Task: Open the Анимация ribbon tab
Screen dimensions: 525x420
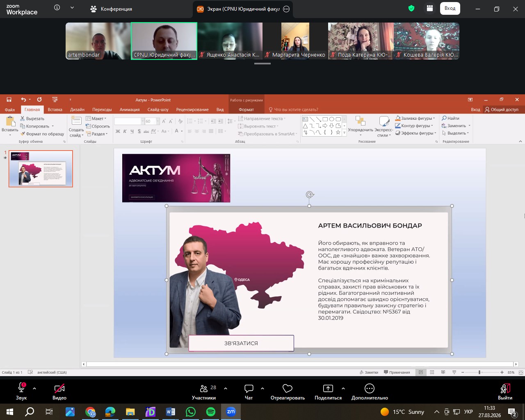Action: point(130,110)
